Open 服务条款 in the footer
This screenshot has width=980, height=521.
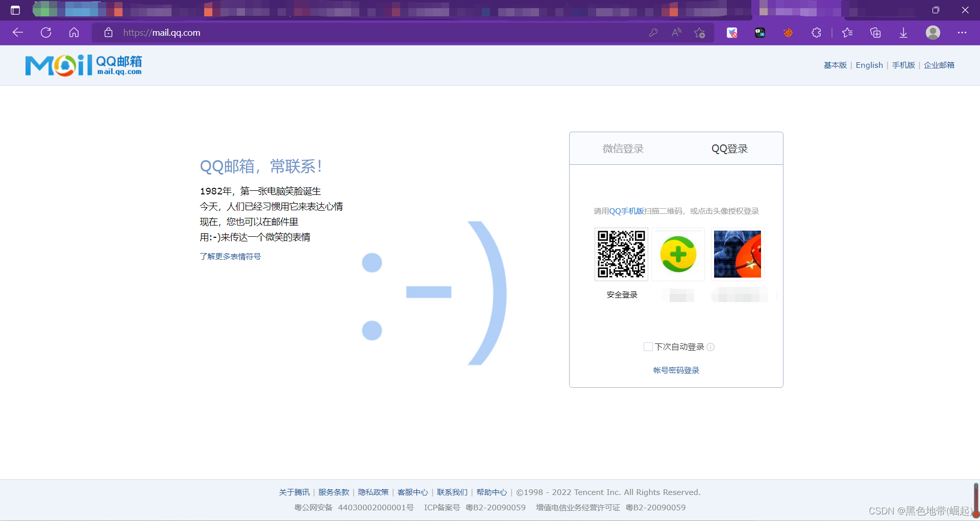(x=334, y=492)
